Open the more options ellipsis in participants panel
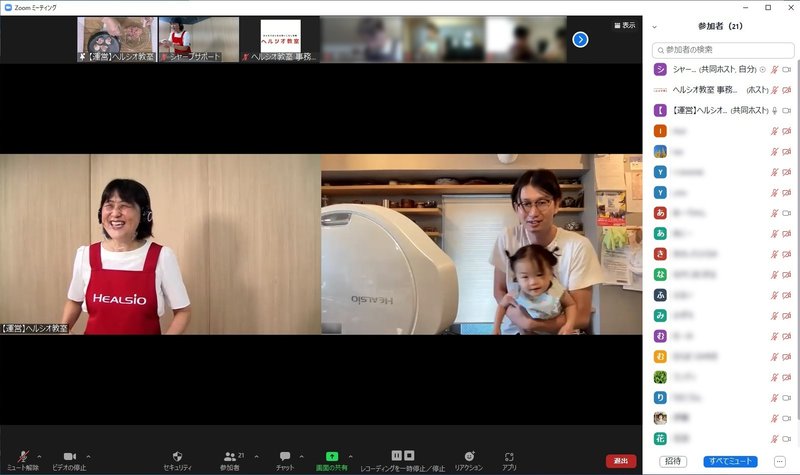Viewport: 800px width, 475px height. click(x=780, y=461)
